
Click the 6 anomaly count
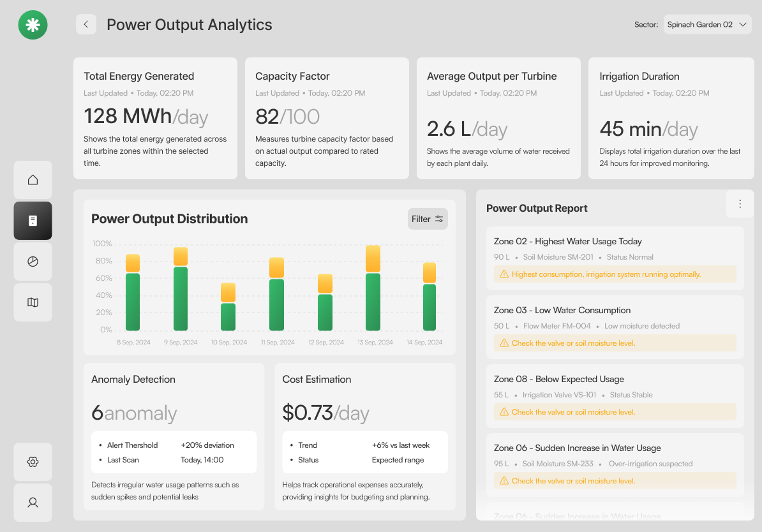[134, 413]
